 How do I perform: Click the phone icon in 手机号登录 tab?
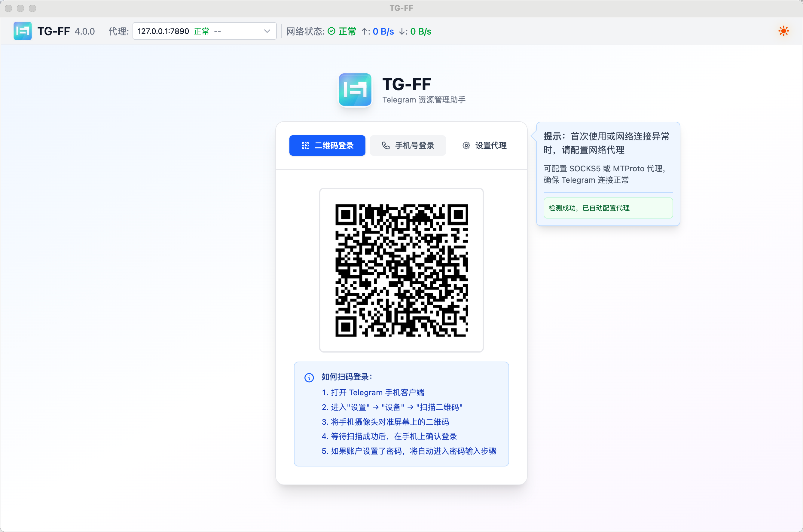386,145
